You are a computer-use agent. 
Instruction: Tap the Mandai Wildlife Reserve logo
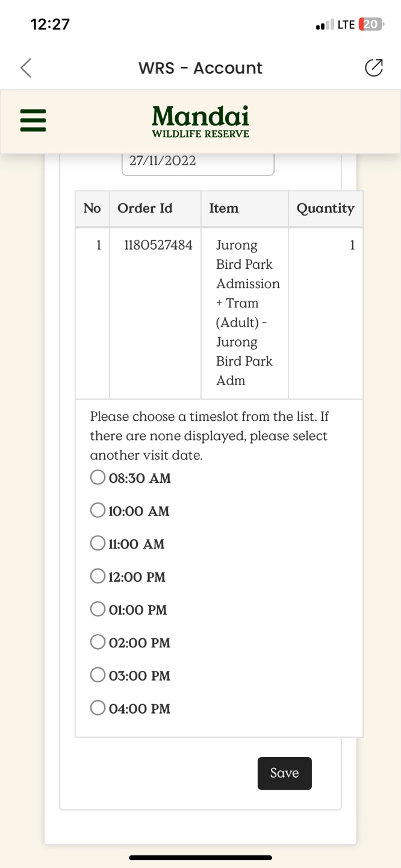pyautogui.click(x=200, y=121)
